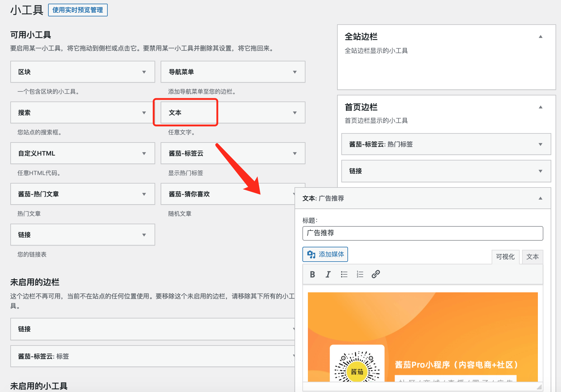
Task: Click the editor resize handle corner
Action: click(539, 387)
